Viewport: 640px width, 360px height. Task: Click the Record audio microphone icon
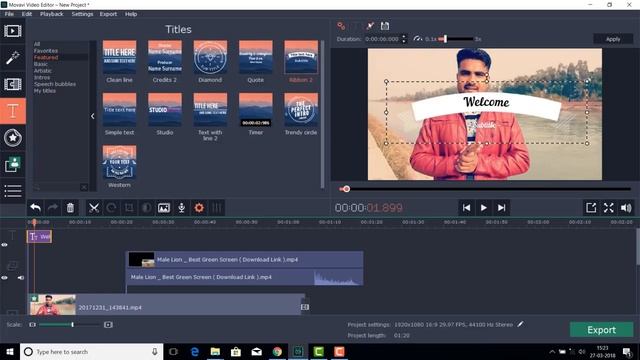[182, 208]
